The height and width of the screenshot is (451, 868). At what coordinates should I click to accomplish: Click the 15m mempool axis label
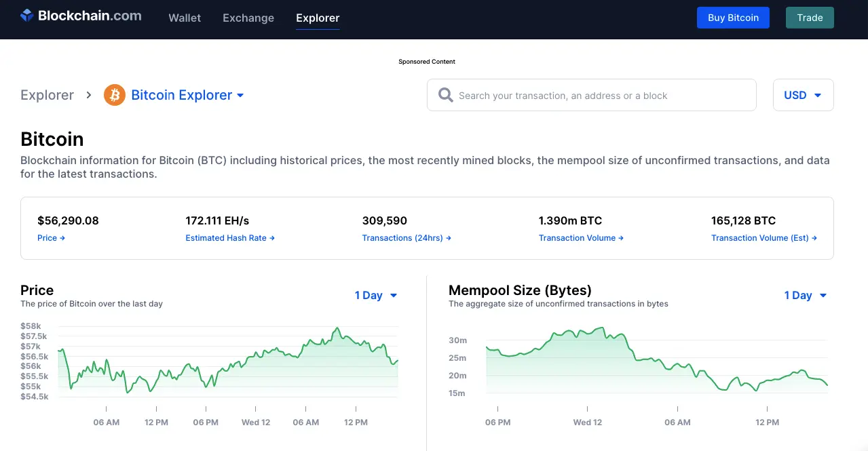click(458, 393)
